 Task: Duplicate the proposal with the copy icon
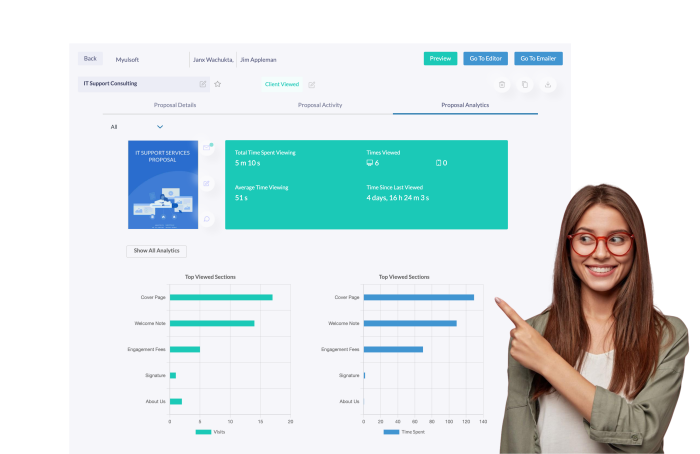(525, 85)
